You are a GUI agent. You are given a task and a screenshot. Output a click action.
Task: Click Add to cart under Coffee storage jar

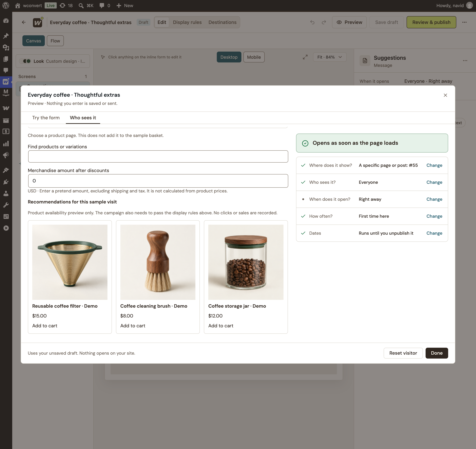pyautogui.click(x=221, y=326)
